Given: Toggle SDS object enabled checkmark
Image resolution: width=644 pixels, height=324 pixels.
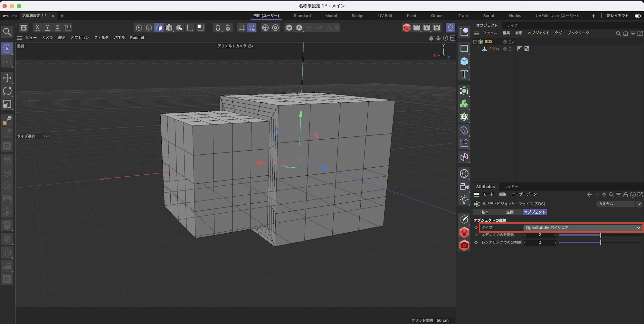Looking at the screenshot, I should (514, 42).
